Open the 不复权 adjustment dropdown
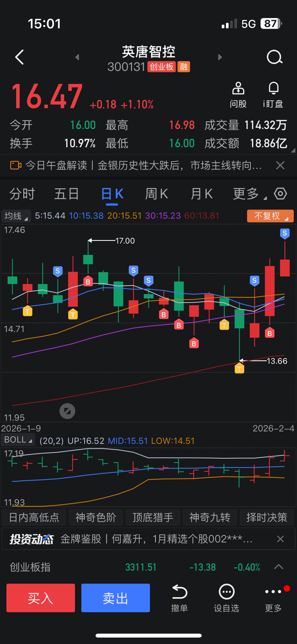 270,216
